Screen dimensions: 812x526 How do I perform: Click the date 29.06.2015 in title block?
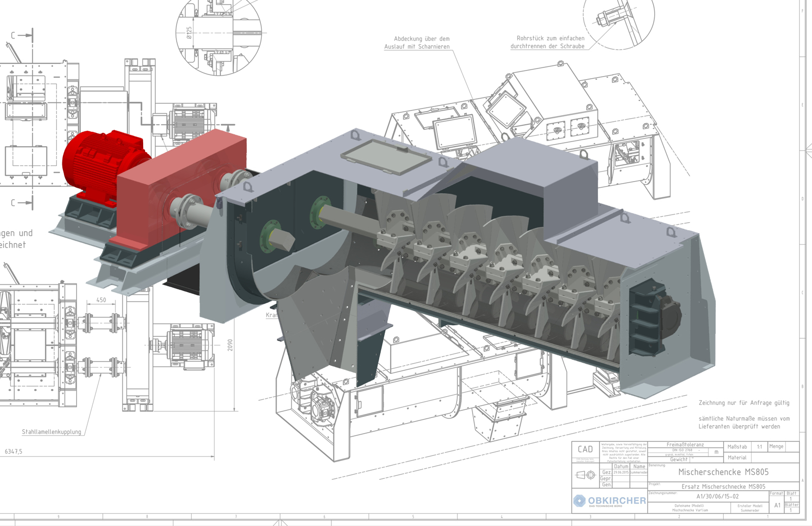point(621,472)
